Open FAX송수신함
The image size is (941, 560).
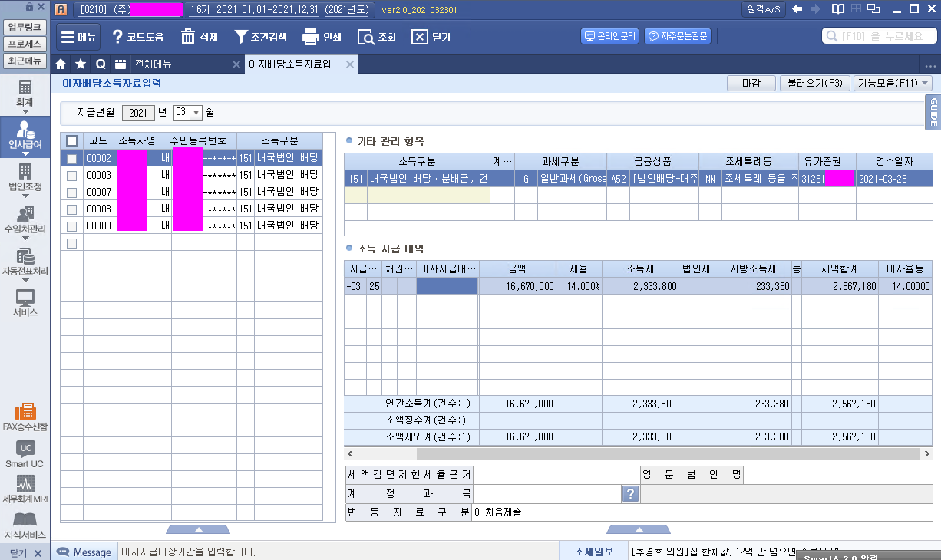click(x=25, y=417)
